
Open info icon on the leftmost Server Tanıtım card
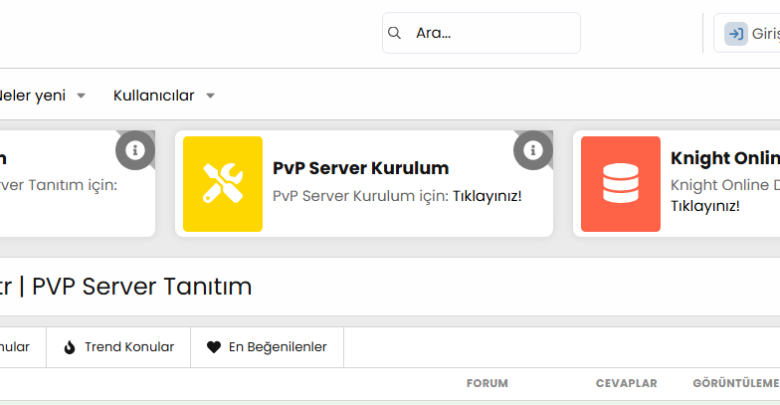tap(135, 150)
